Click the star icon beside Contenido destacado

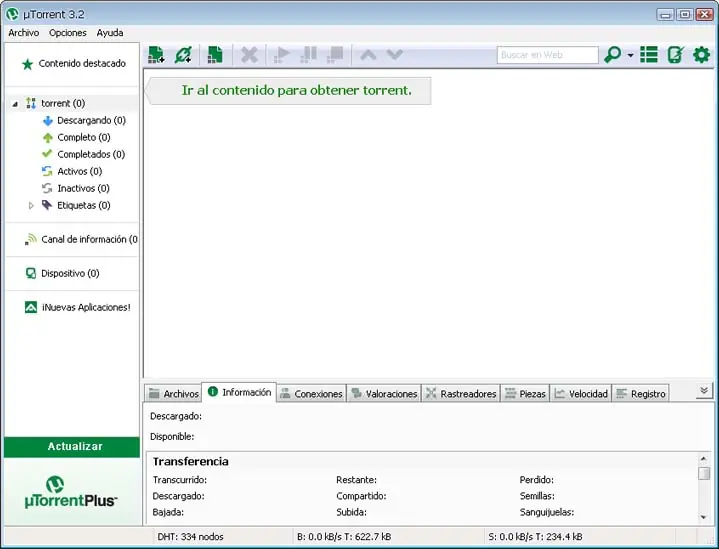(28, 64)
